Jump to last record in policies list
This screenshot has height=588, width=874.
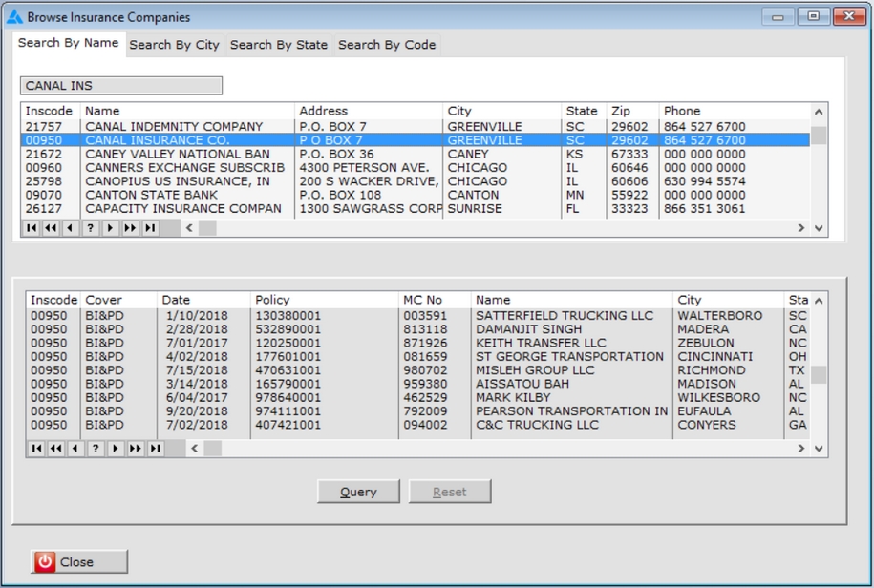click(156, 449)
